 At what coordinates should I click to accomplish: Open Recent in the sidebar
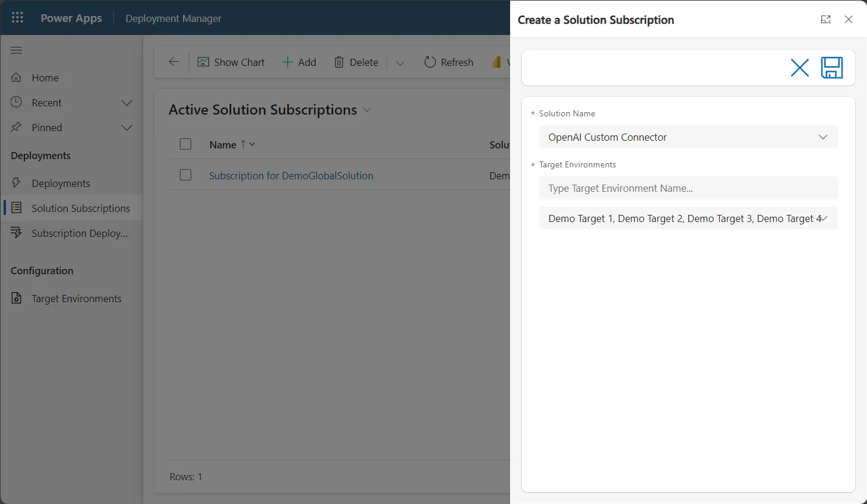click(47, 103)
